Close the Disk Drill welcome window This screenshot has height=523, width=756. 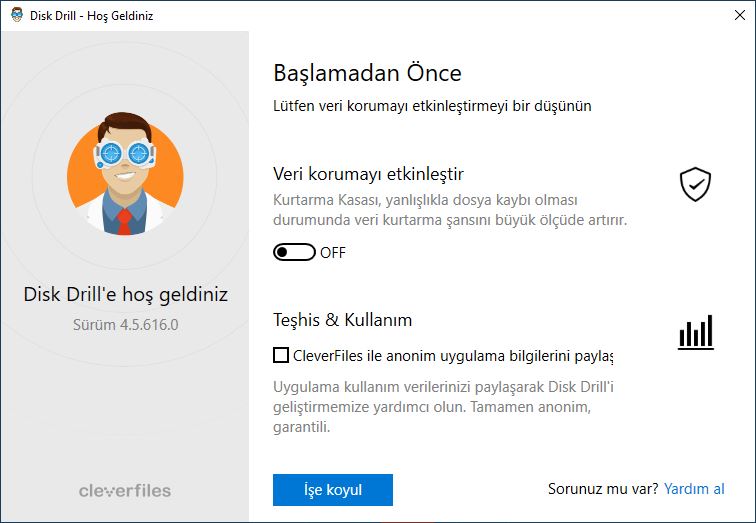tap(740, 15)
